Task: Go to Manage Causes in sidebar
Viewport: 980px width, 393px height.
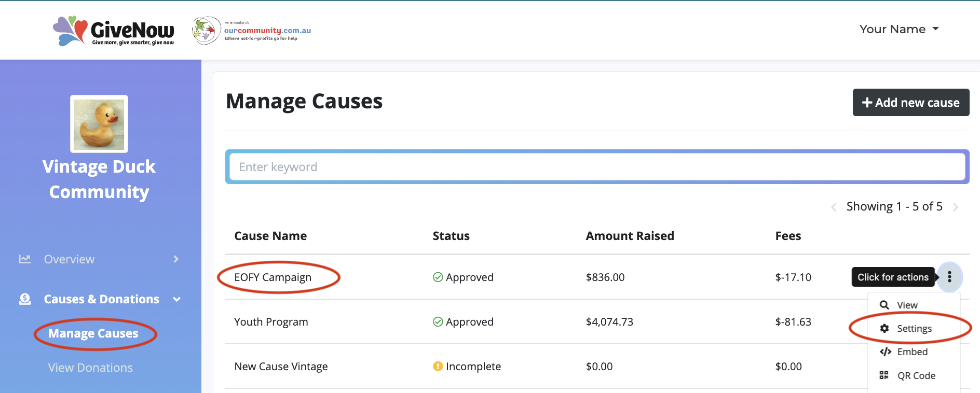Action: 93,333
